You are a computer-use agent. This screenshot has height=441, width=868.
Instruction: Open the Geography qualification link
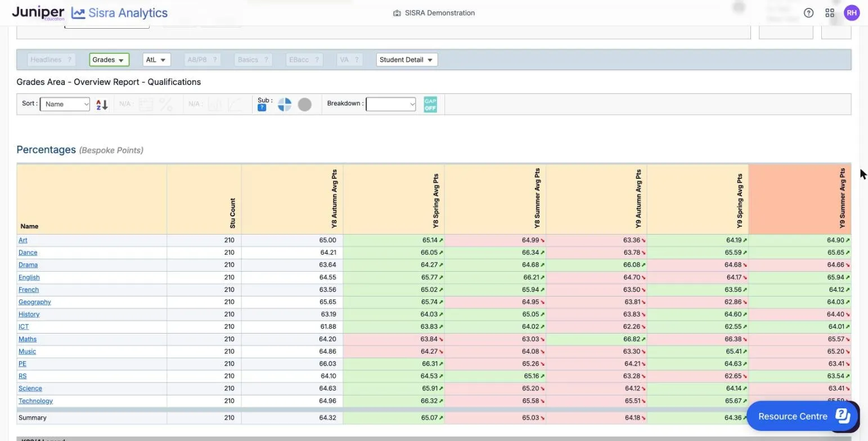coord(34,302)
